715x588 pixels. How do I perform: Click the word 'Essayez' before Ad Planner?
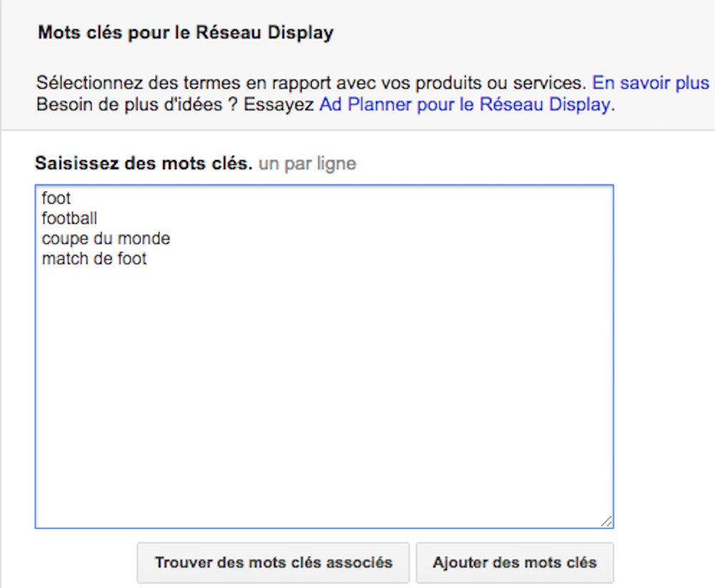click(x=279, y=104)
